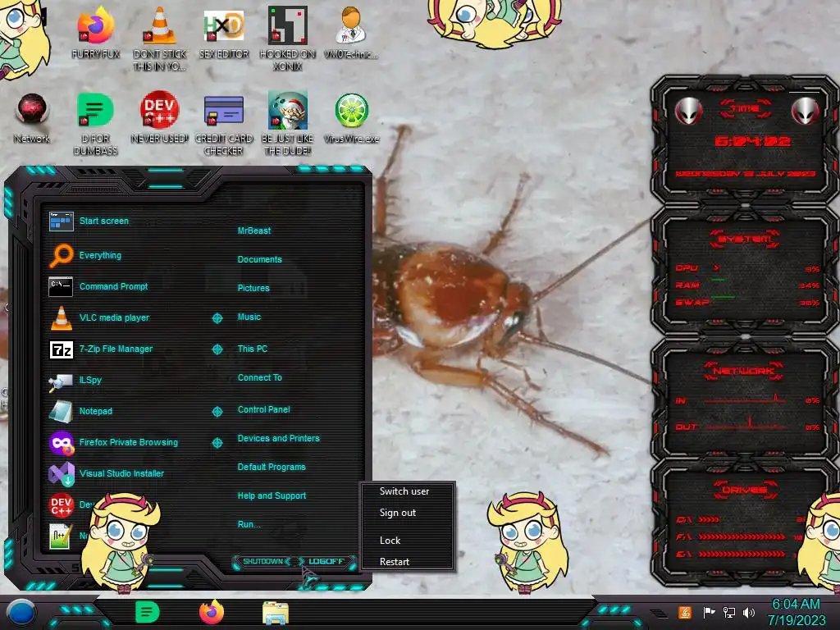Open File Explorer from the taskbar
Viewport: 840px width, 630px height.
[276, 613]
